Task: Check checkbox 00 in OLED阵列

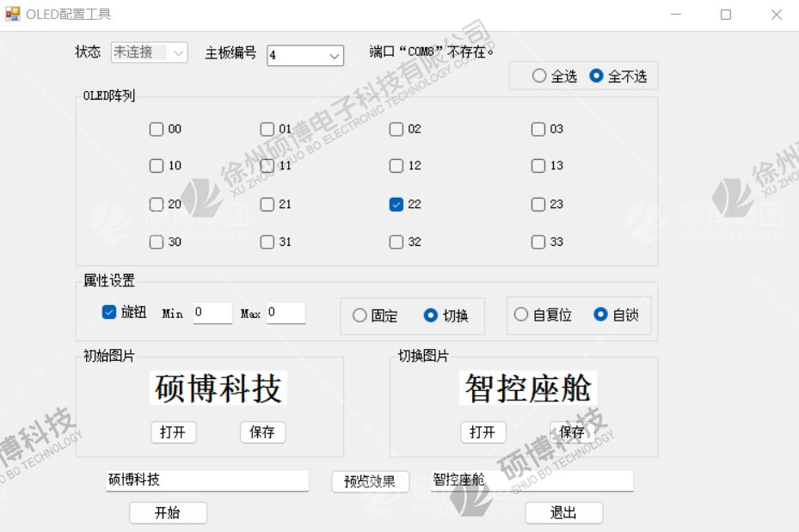Action: tap(156, 129)
